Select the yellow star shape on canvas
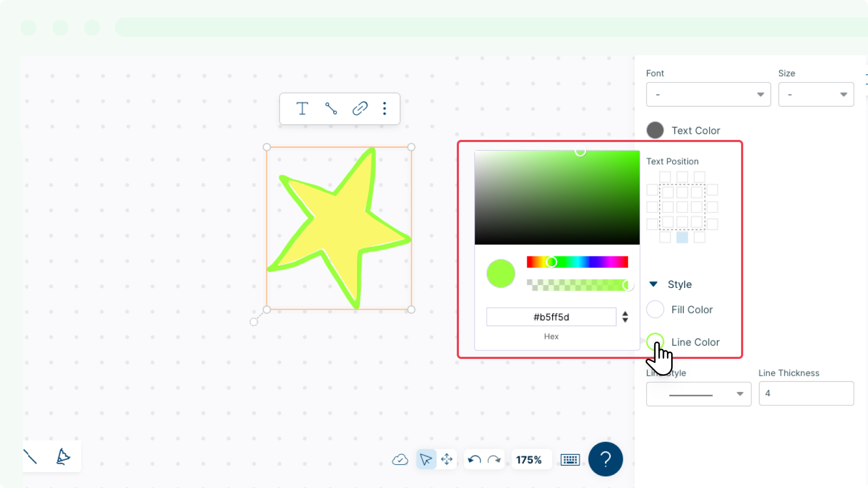This screenshot has width=868, height=488. [339, 228]
